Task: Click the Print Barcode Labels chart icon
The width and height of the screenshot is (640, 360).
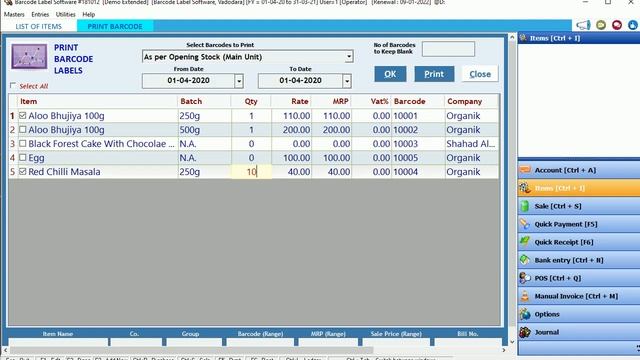Action: pos(29,57)
